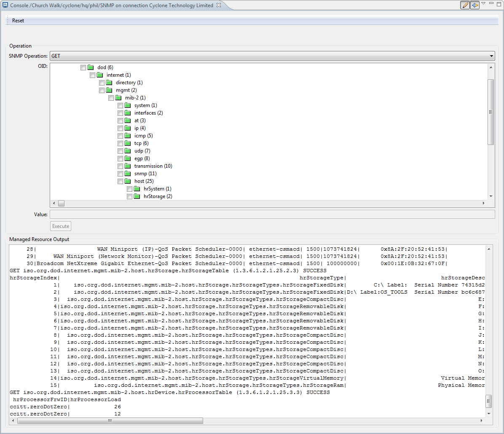Tick the tcp (6) checkbox
This screenshot has height=434, width=504.
[x=120, y=143]
